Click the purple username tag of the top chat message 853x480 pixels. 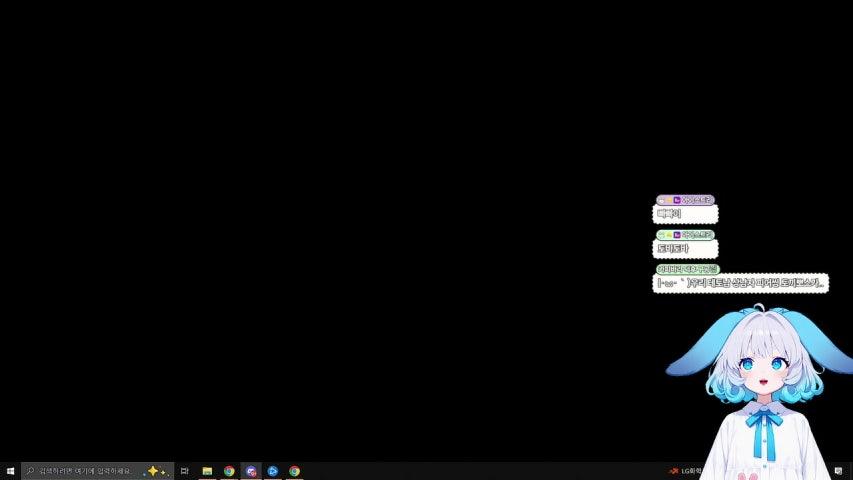point(685,200)
